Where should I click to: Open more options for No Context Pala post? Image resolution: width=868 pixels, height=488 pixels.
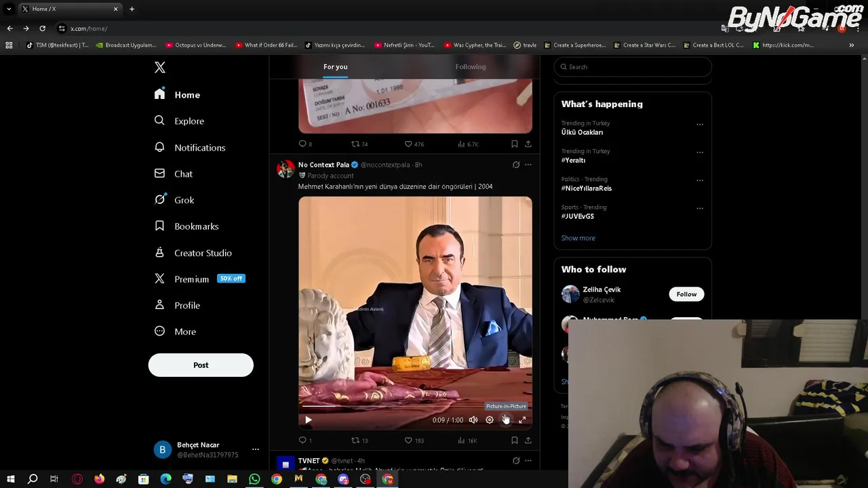coord(528,165)
